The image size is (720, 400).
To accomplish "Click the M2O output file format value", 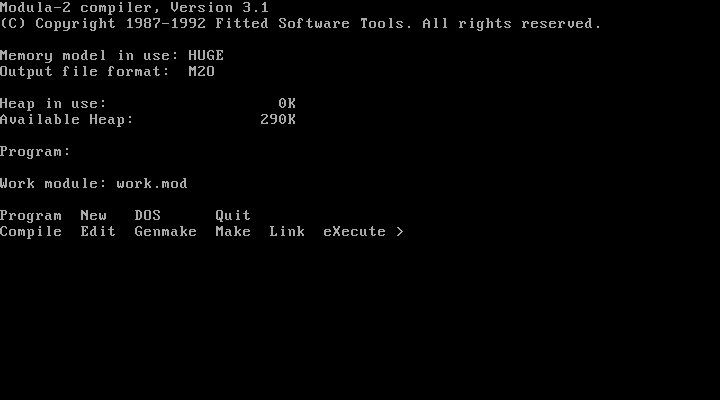I will click(x=202, y=72).
